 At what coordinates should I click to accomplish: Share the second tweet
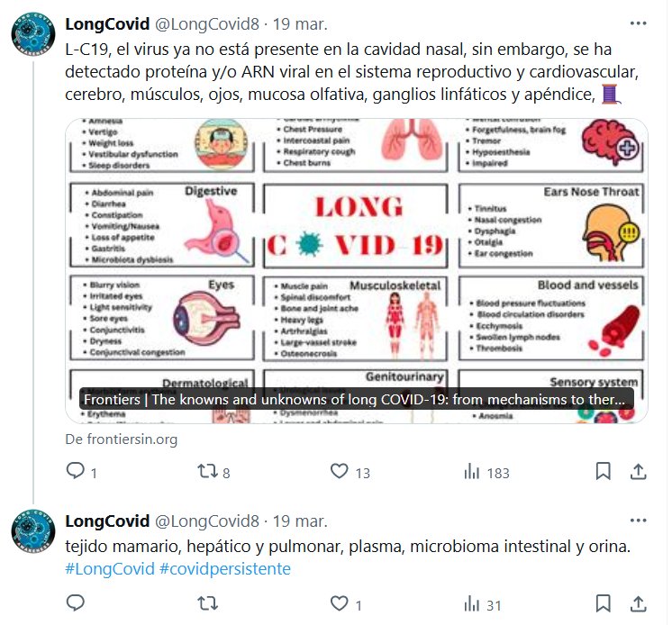tap(638, 603)
